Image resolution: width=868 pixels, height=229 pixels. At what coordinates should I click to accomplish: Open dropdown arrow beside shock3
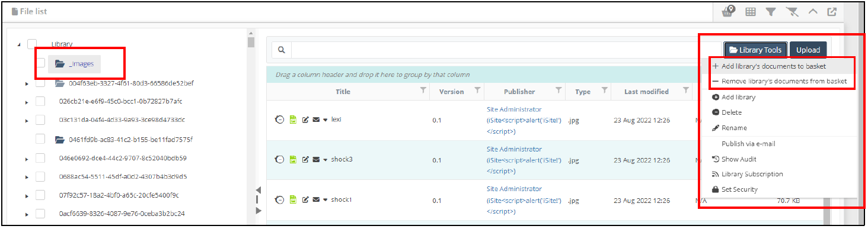coord(325,160)
